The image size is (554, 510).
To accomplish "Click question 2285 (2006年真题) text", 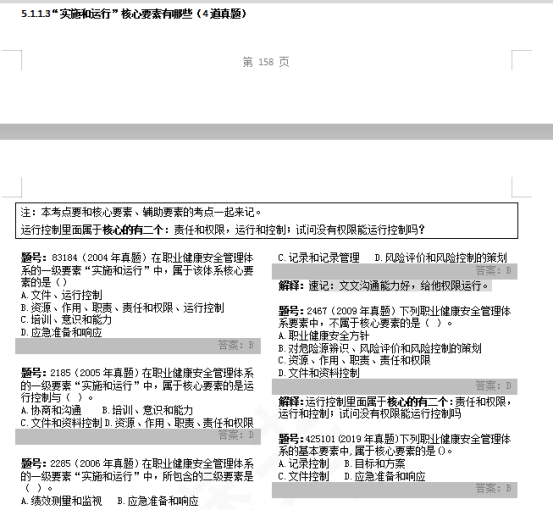I will click(137, 475).
